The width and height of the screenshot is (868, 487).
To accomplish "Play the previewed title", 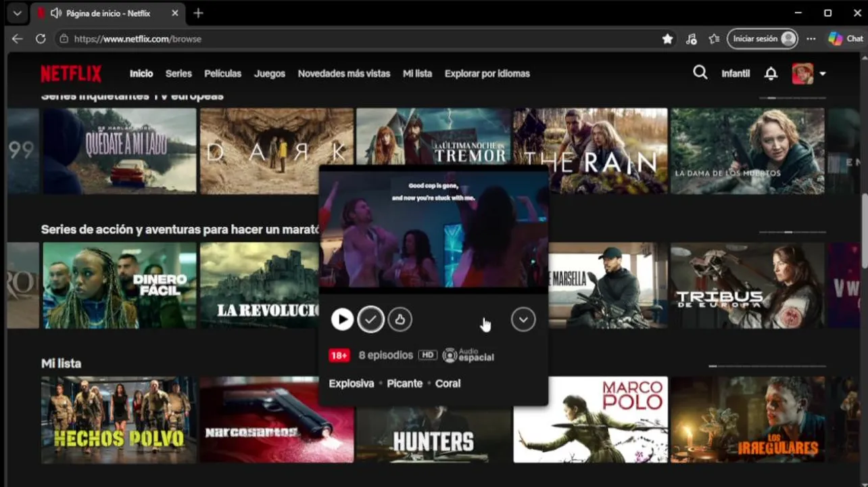I will pyautogui.click(x=342, y=319).
